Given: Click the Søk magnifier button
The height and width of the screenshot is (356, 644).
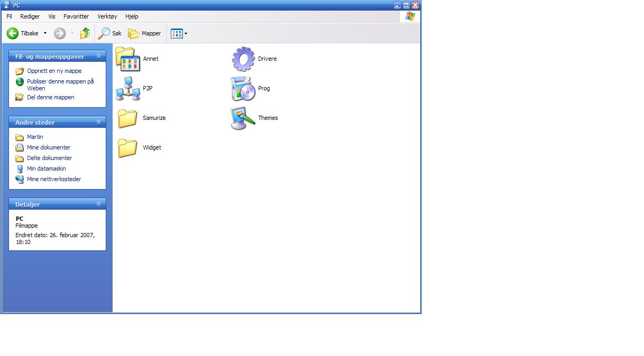Looking at the screenshot, I should 111,33.
